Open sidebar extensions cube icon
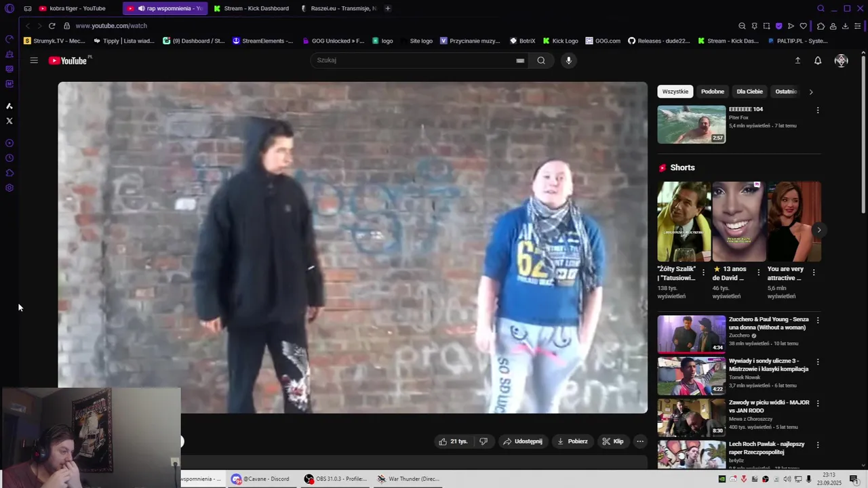 (x=9, y=173)
